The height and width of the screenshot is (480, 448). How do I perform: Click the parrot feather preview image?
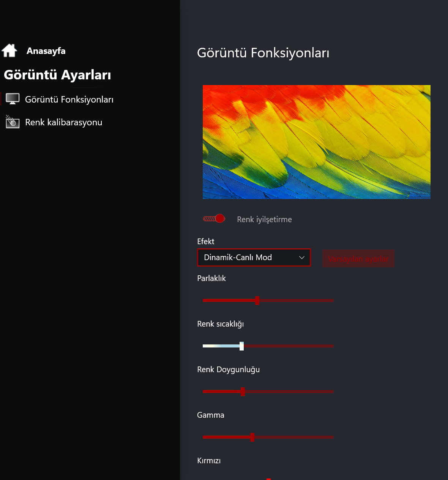pos(317,142)
